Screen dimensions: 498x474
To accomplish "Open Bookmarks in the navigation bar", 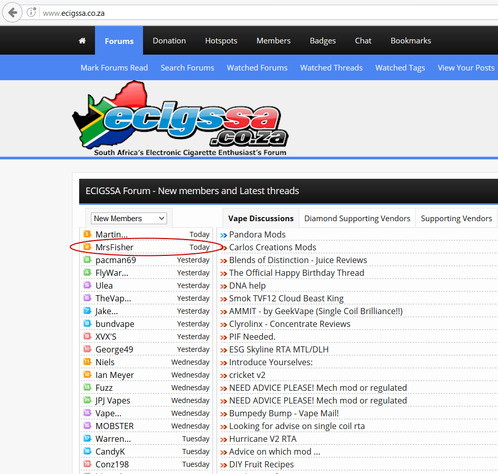I will pyautogui.click(x=411, y=41).
